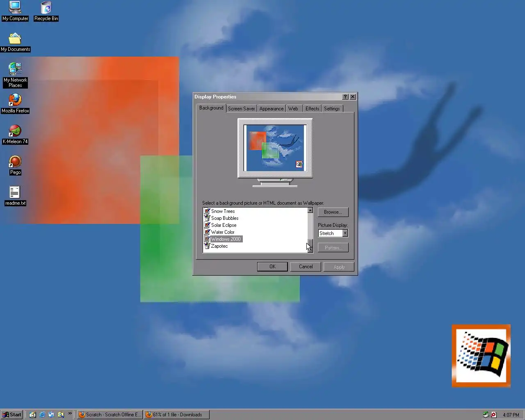Switch to Scratch Offline Editor taskbar button
This screenshot has height=420, width=525.
point(110,415)
